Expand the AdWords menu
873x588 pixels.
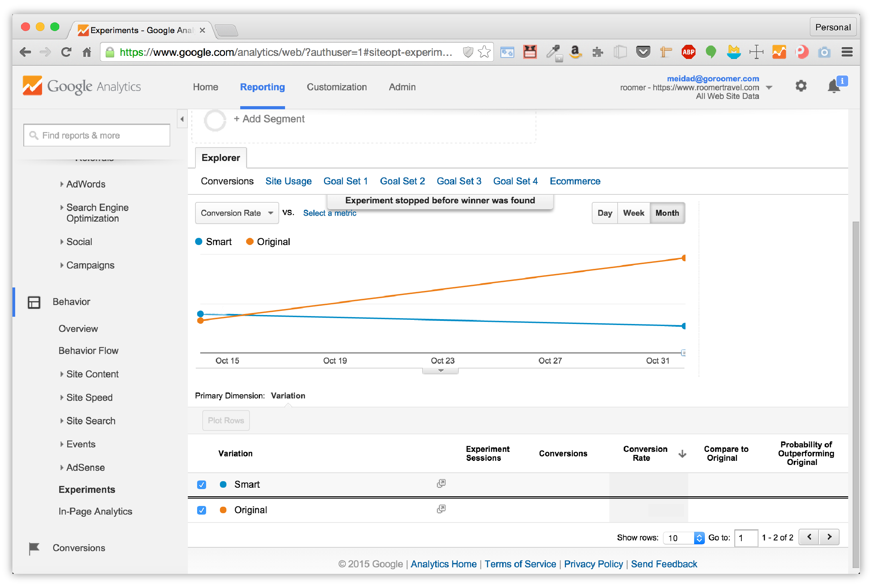(x=85, y=184)
